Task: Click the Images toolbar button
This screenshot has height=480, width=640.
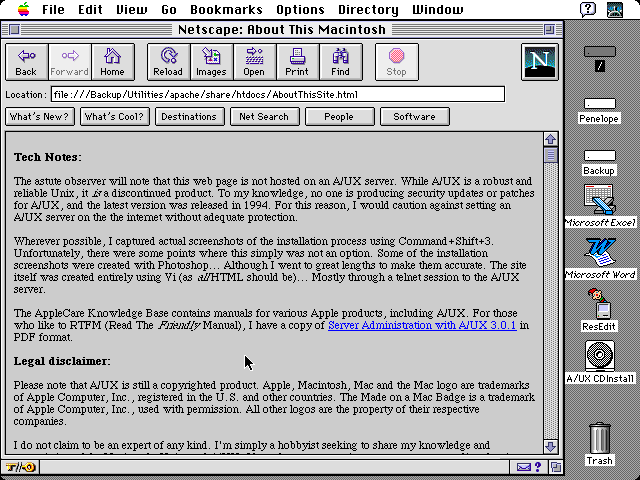Action: tap(210, 61)
